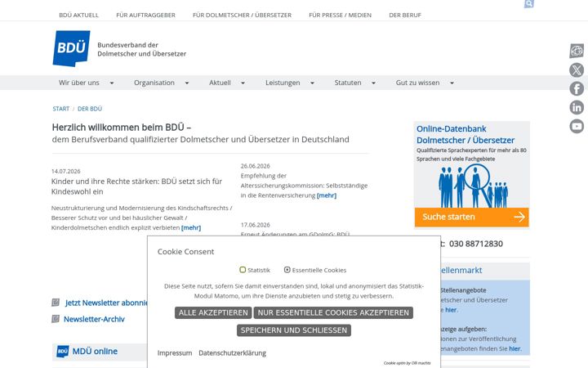Open DER BERUF menu item

(x=405, y=15)
